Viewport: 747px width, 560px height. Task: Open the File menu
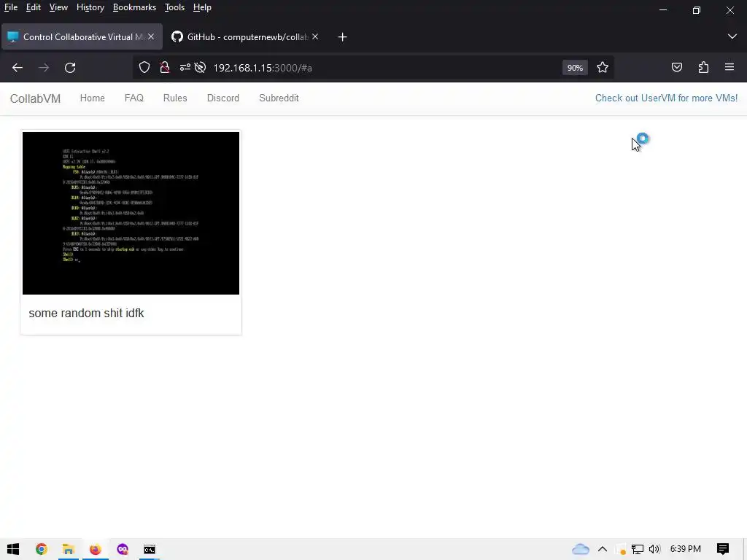point(11,7)
